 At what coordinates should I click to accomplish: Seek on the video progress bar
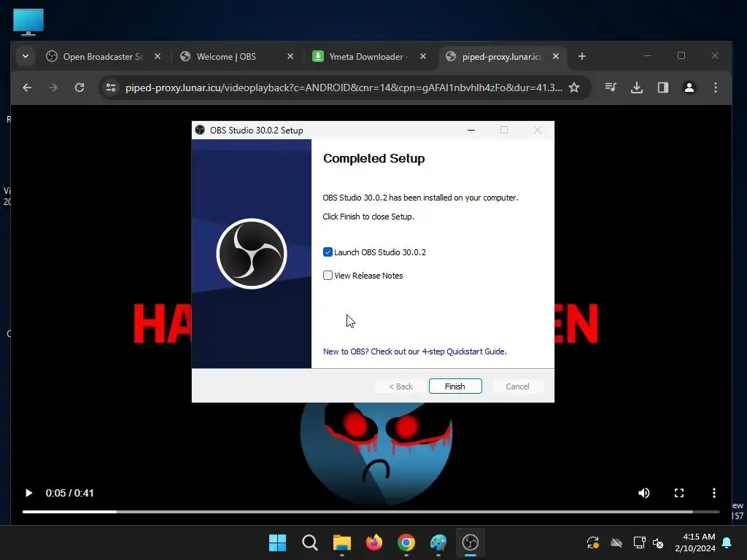(371, 512)
